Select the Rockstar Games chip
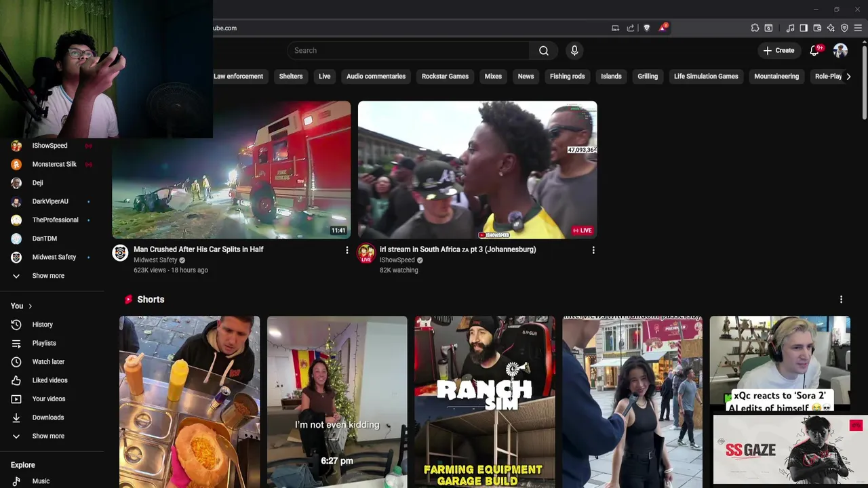This screenshot has width=868, height=488. click(445, 77)
